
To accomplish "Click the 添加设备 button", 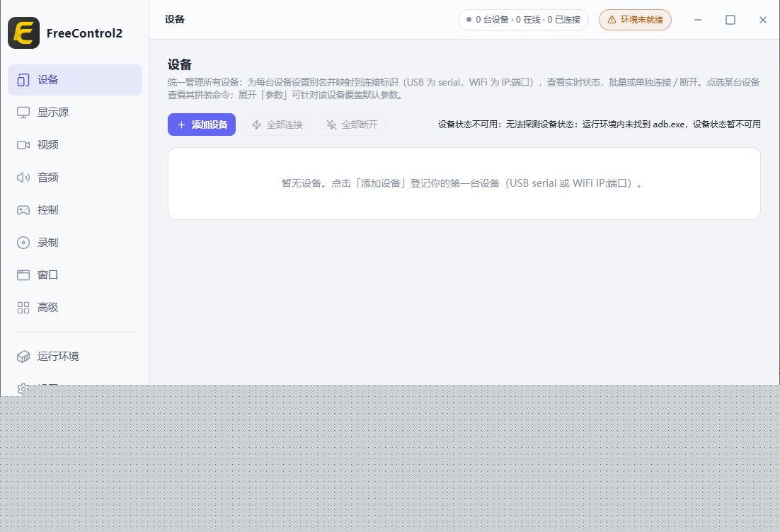I will [202, 125].
